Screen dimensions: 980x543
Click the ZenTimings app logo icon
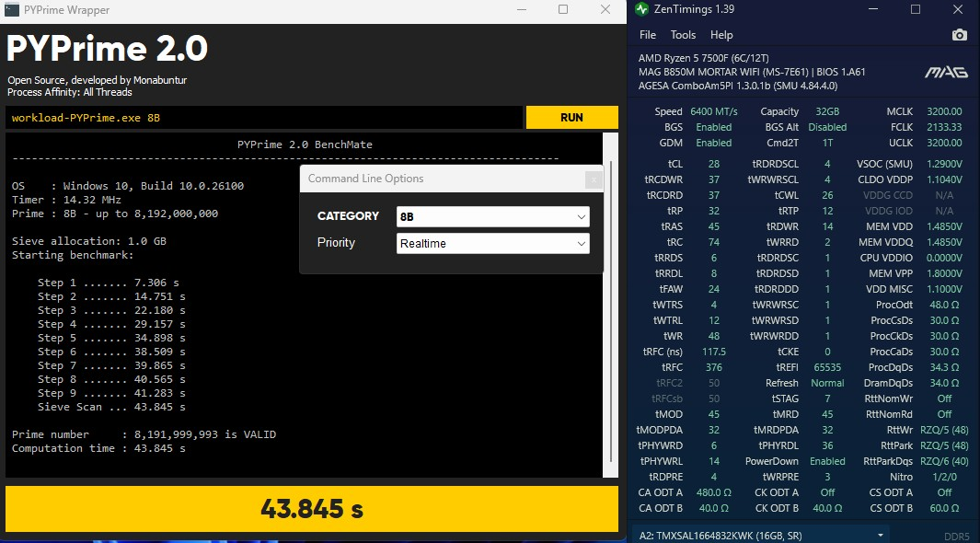tap(641, 9)
